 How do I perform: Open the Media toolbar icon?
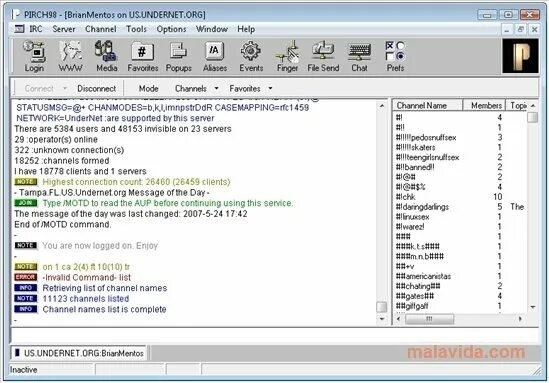tap(106, 56)
